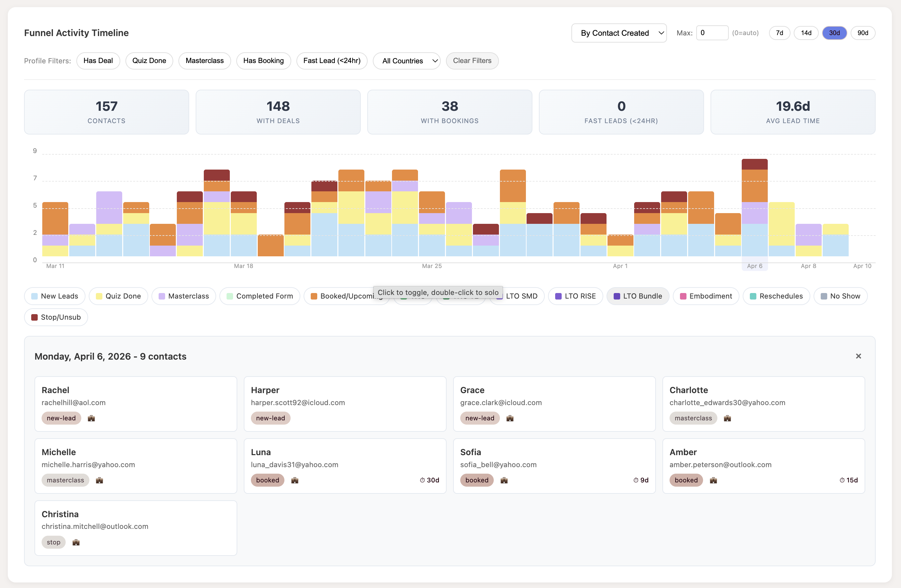901x588 pixels.
Task: Click the briefcase icon on Charlotte's card
Action: coord(727,418)
